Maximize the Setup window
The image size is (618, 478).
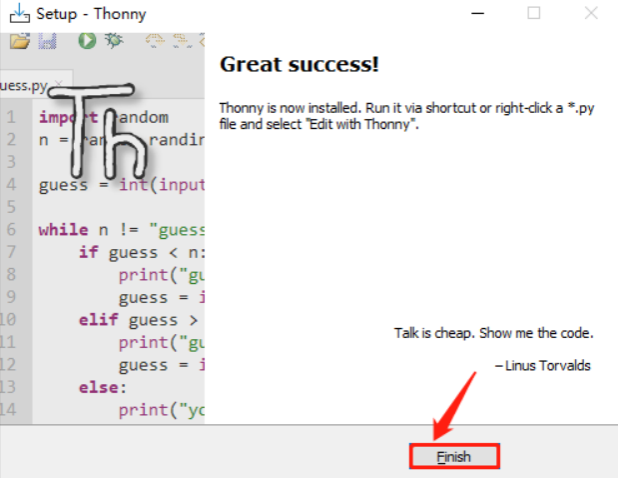pyautogui.click(x=534, y=13)
